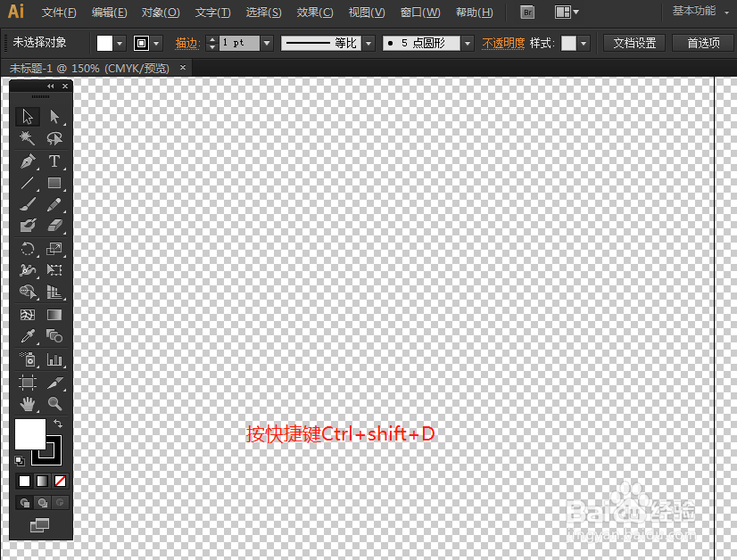Open brush definition dropdown

point(468,43)
